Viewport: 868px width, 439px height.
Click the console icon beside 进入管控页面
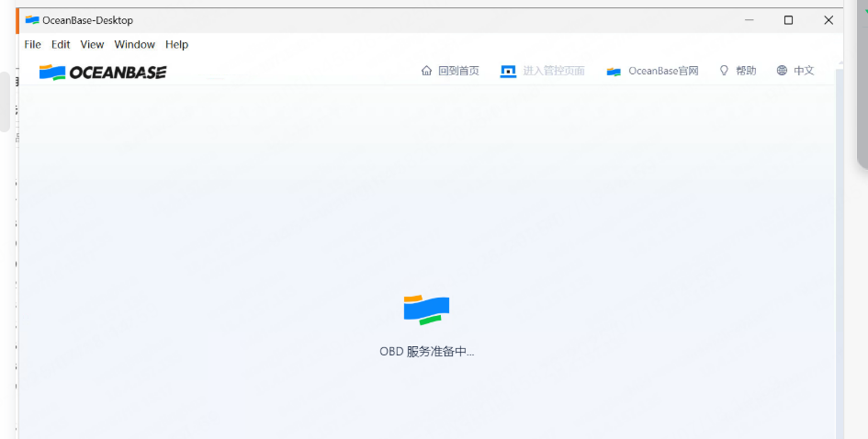point(508,71)
